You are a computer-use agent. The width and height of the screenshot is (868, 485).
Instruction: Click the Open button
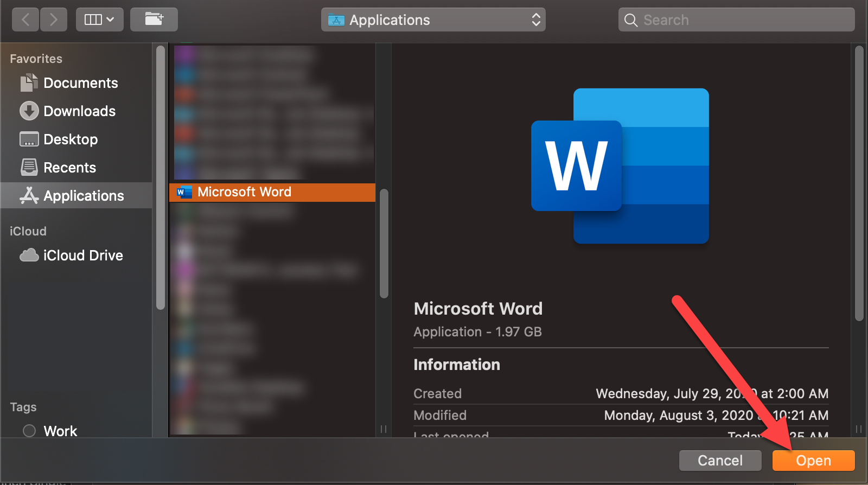click(813, 461)
